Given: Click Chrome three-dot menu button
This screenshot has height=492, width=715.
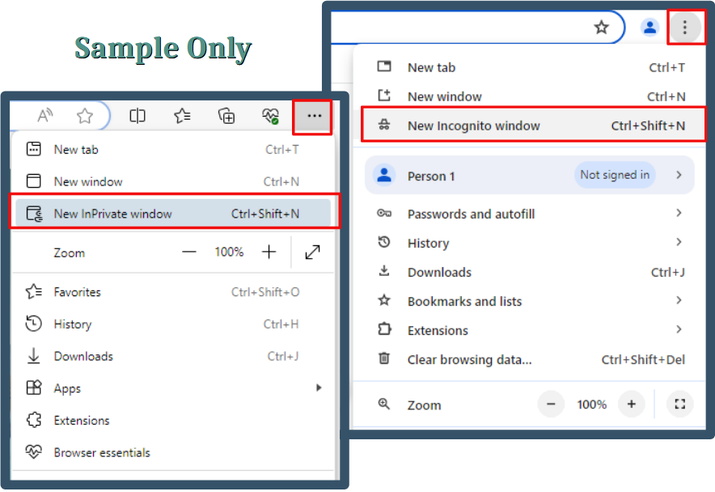Looking at the screenshot, I should coord(684,27).
